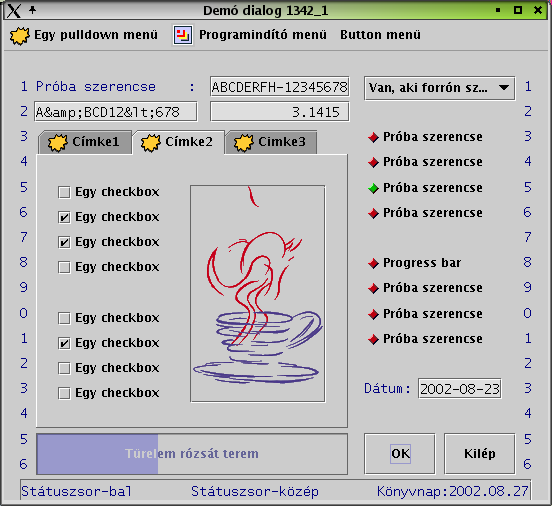Screen dimensions: 552x506
Task: Tick the fourth checkbox of the upper group
Action: pyautogui.click(x=64, y=268)
